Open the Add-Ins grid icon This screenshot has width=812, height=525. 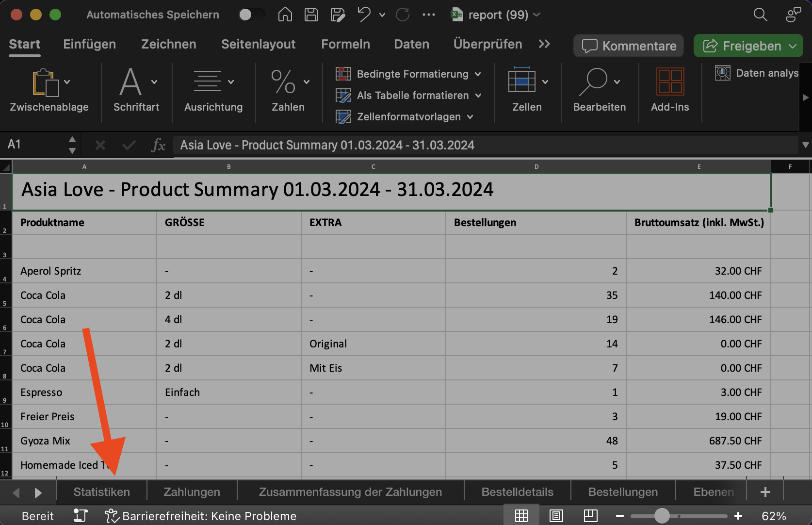[670, 81]
